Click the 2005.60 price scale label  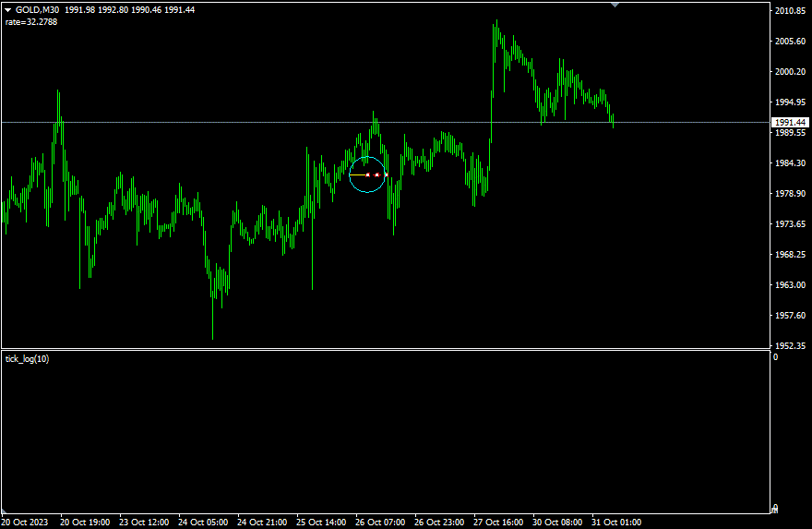[x=790, y=41]
